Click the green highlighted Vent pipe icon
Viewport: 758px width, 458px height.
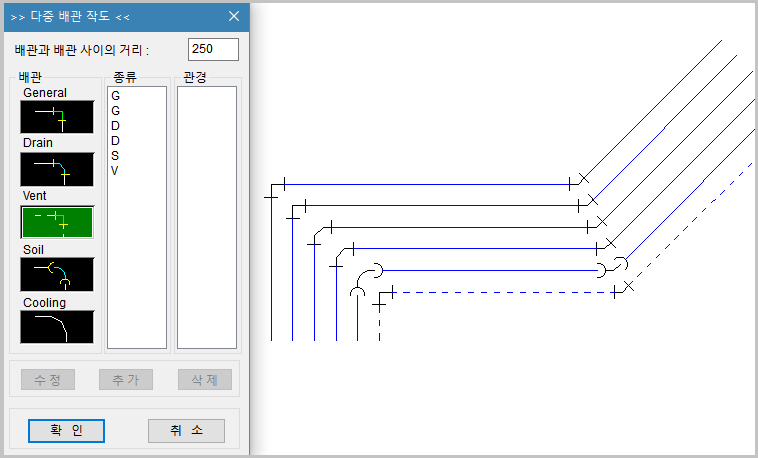click(57, 221)
